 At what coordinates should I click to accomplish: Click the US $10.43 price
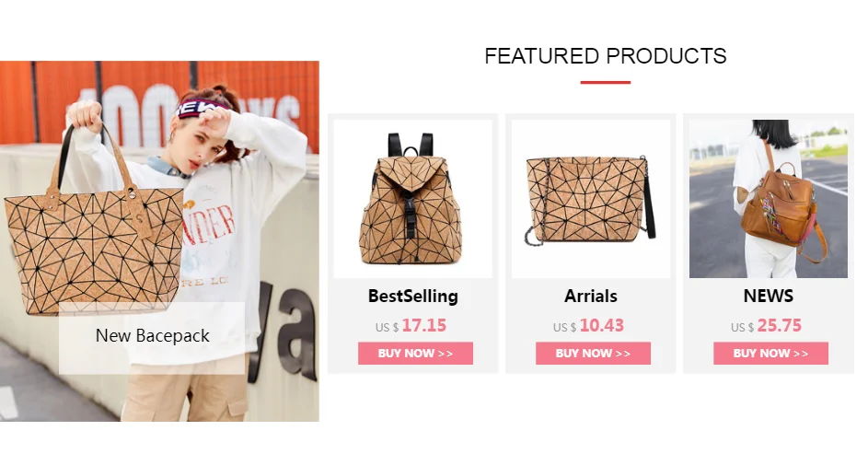588,326
